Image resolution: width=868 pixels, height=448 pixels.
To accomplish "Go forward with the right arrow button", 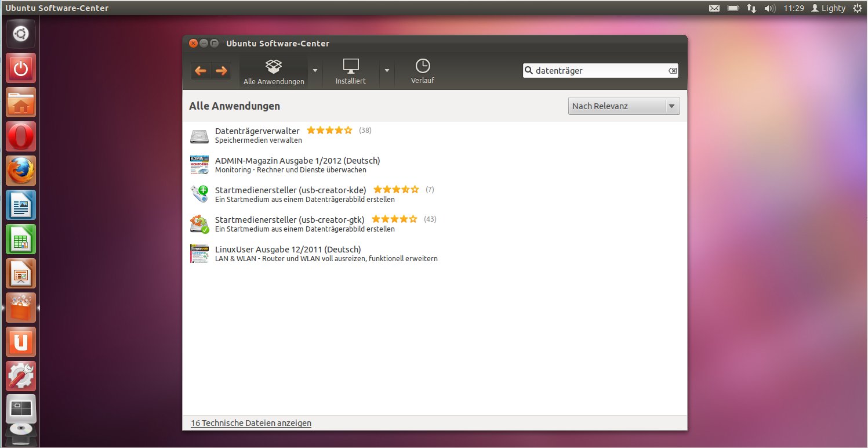I will point(221,71).
